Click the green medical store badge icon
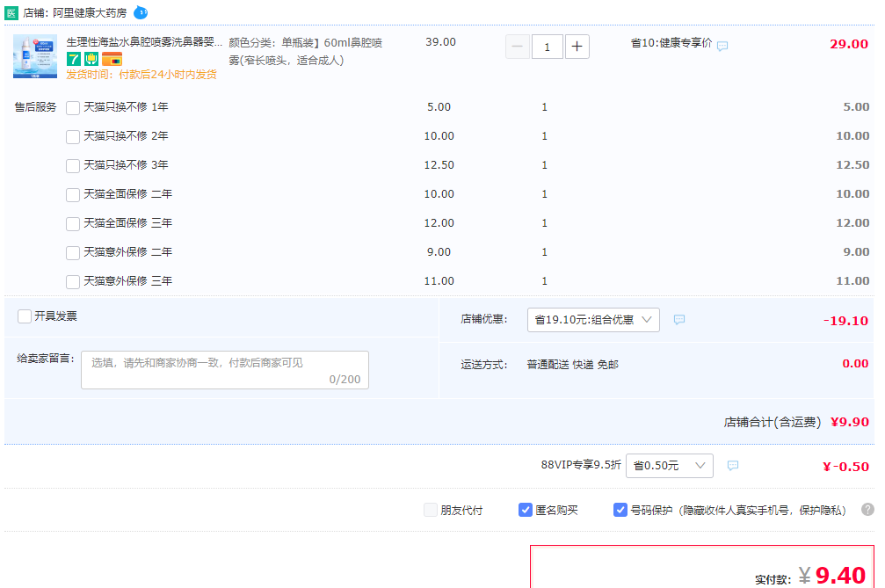The image size is (885, 588). click(11, 12)
